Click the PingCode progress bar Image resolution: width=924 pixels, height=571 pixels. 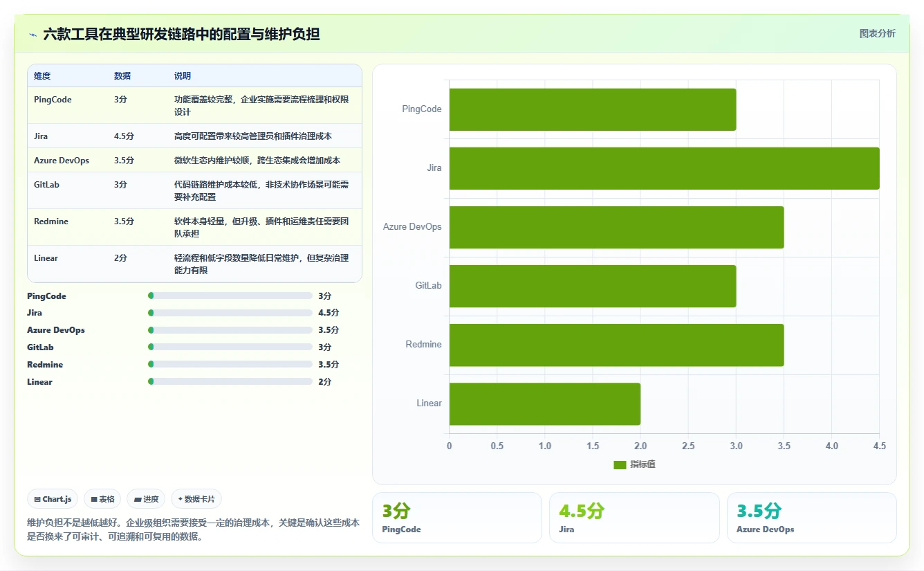pos(230,296)
